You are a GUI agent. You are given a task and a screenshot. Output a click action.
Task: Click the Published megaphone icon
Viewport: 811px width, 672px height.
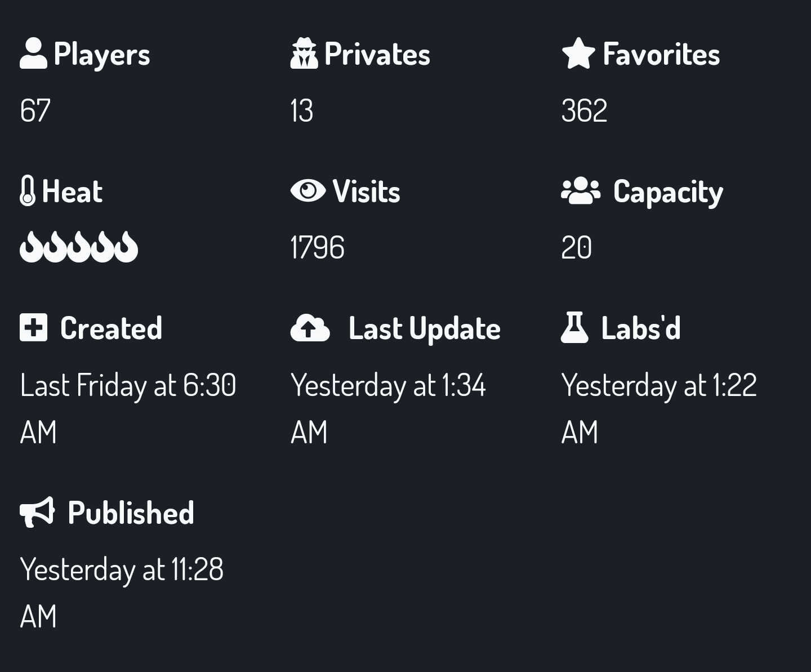pos(37,511)
